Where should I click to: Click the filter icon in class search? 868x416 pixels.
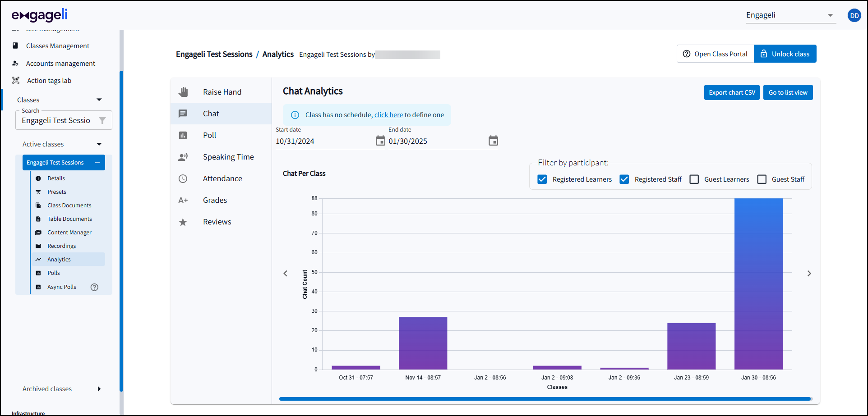(x=102, y=120)
